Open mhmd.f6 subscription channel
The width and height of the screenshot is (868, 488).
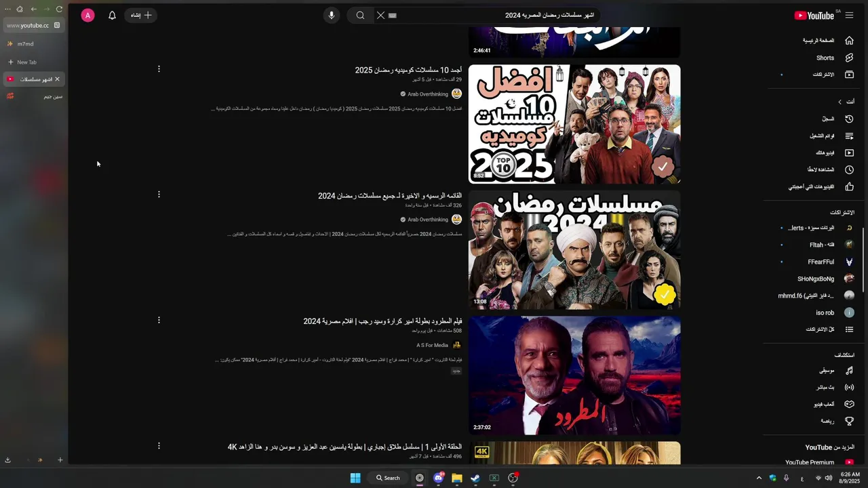point(816,296)
